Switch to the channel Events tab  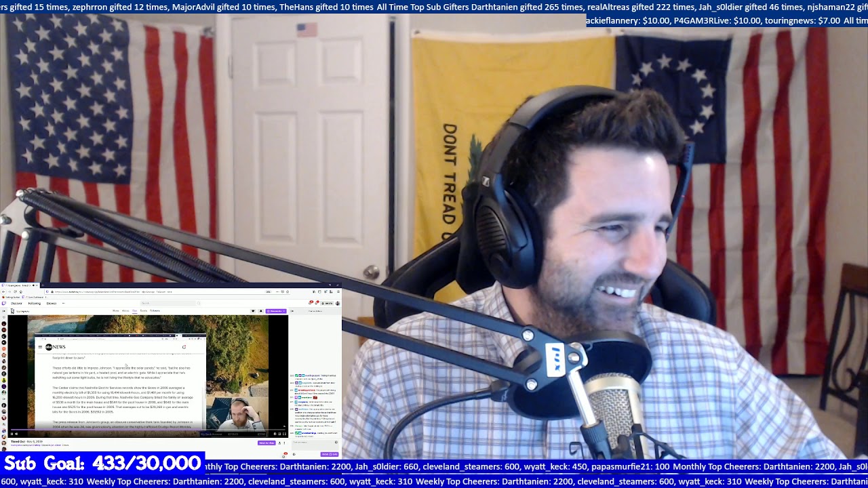click(x=143, y=311)
